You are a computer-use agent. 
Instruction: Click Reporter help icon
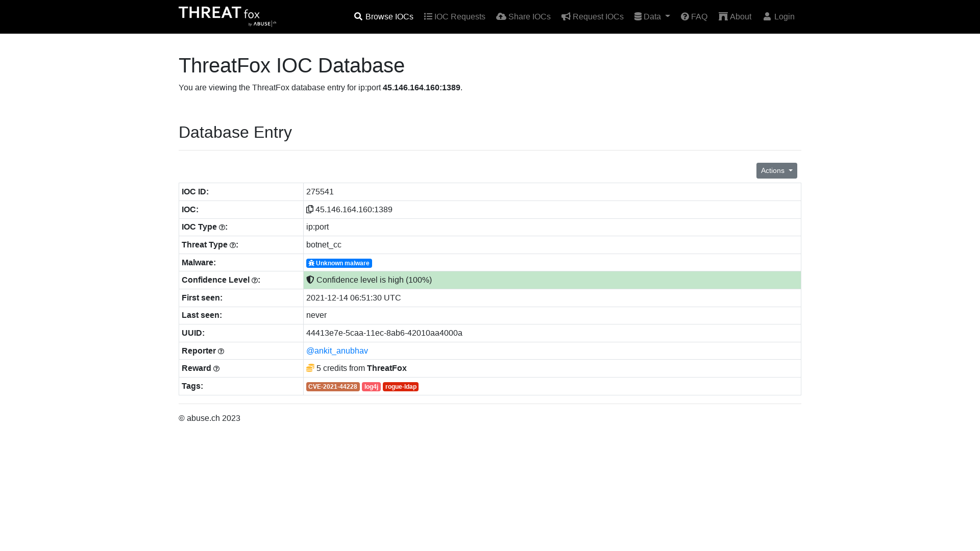click(x=221, y=352)
